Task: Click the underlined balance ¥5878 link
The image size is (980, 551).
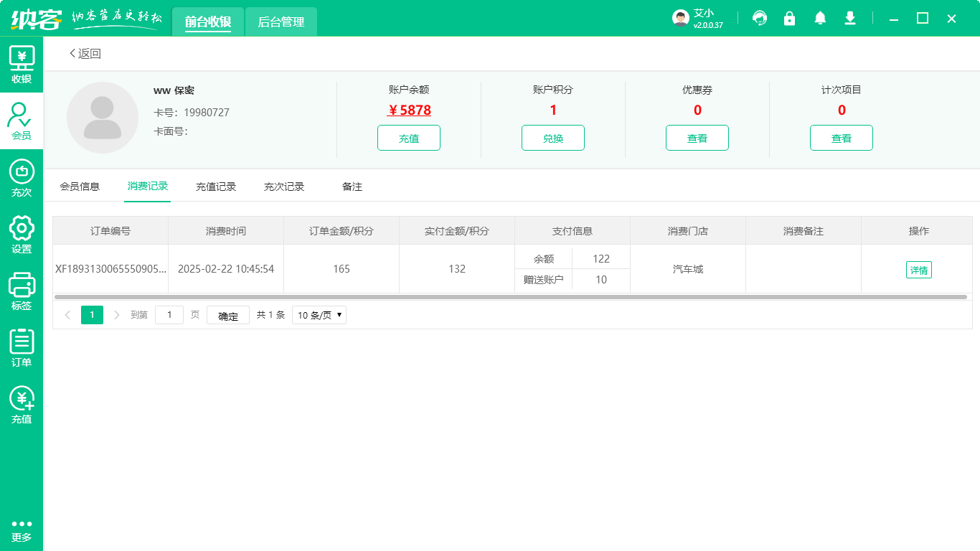Action: pyautogui.click(x=409, y=110)
